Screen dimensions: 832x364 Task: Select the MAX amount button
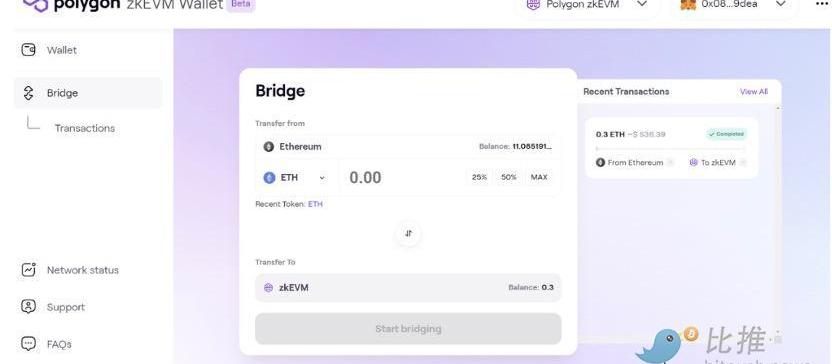[539, 177]
